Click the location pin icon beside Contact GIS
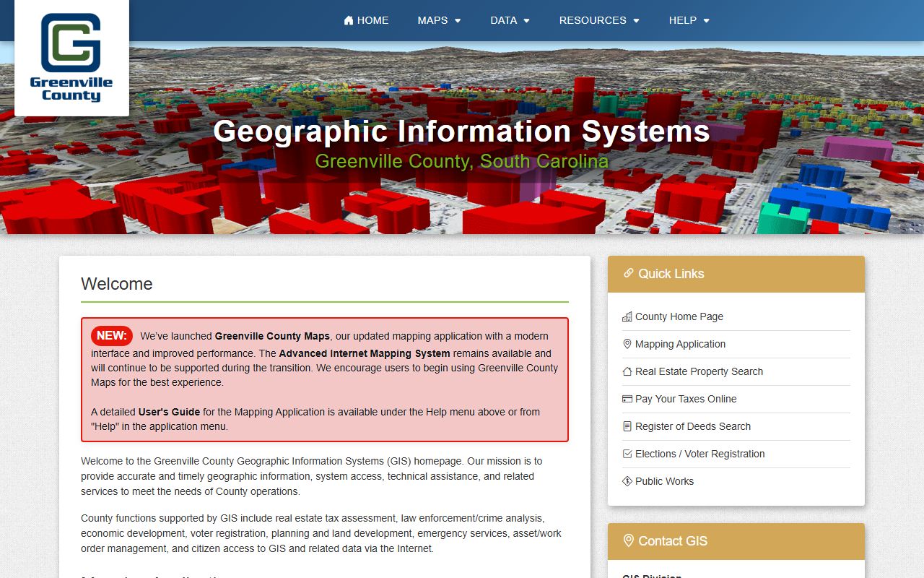The image size is (924, 578). (x=628, y=540)
